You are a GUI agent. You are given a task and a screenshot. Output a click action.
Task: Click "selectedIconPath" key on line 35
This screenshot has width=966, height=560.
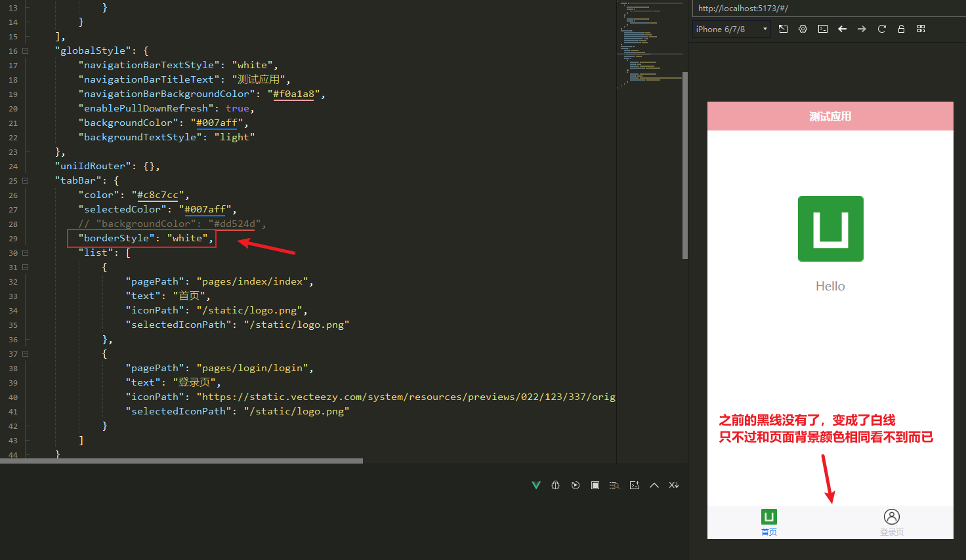tap(179, 325)
